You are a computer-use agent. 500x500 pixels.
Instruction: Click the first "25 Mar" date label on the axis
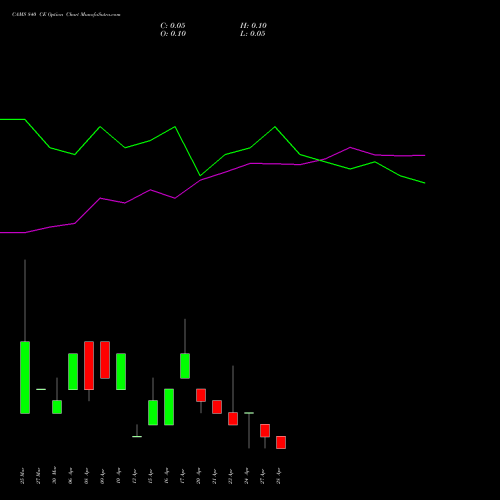point(22,476)
